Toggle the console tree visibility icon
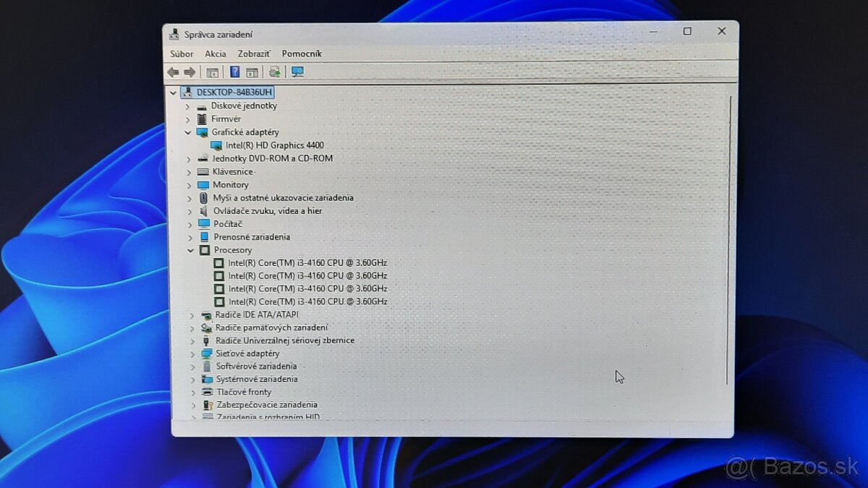868x488 pixels. click(x=213, y=72)
